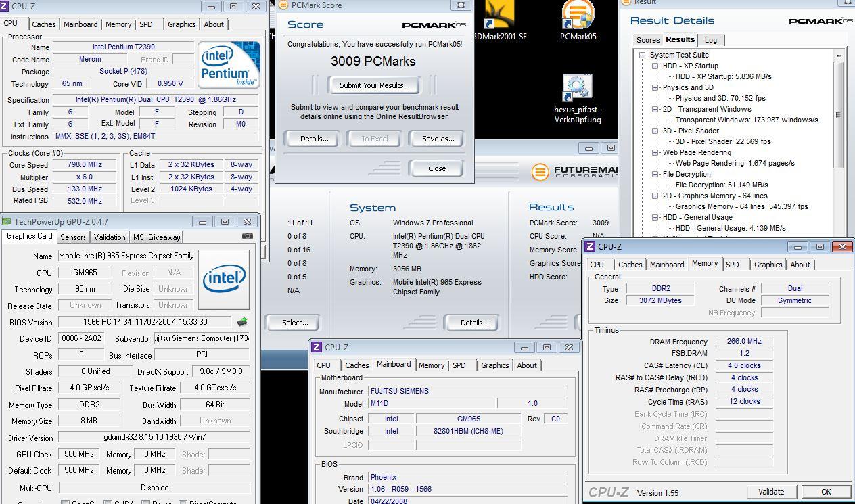This screenshot has width=855, height=504.
Task: Click the Futuremark Corporation logo
Action: (574, 172)
